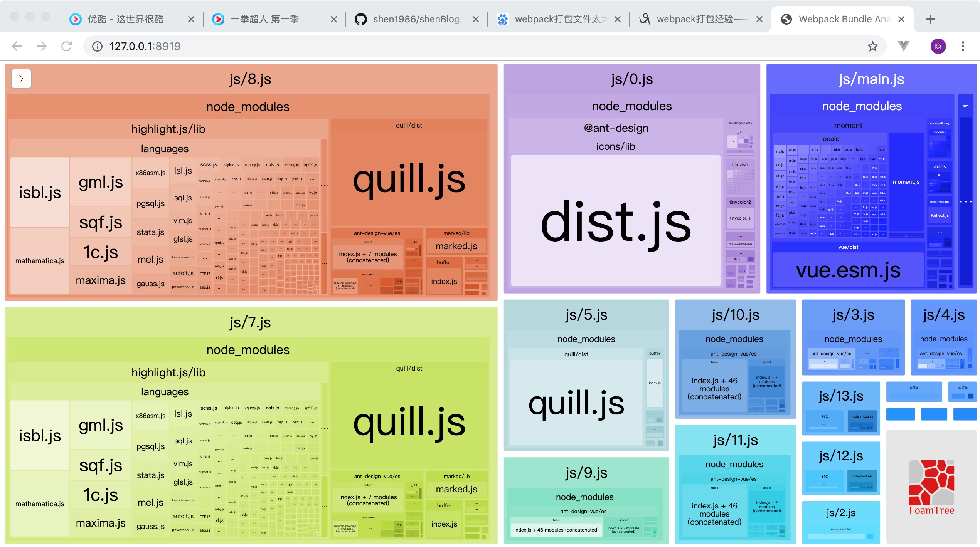Click the lodash group in js/0.js
Screen dimensions: 980x547
click(740, 164)
